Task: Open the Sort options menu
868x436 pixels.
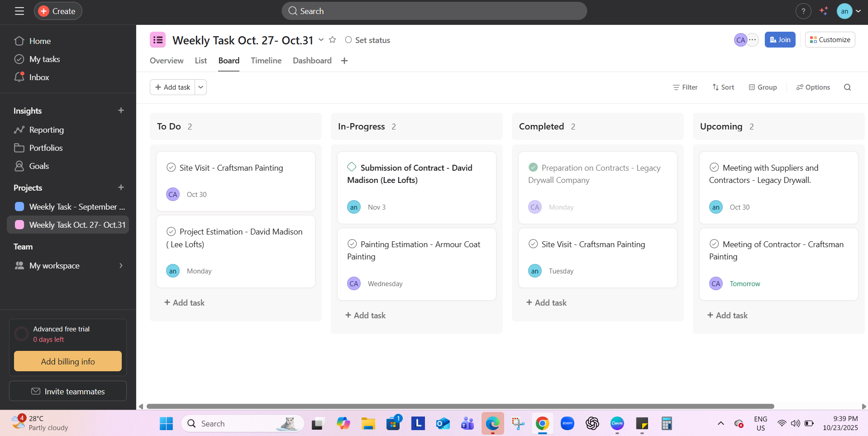Action: (723, 87)
